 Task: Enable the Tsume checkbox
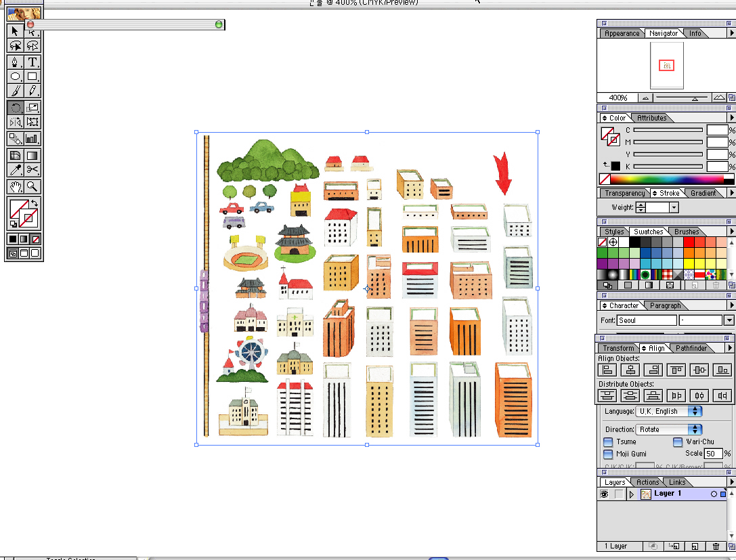coord(608,442)
